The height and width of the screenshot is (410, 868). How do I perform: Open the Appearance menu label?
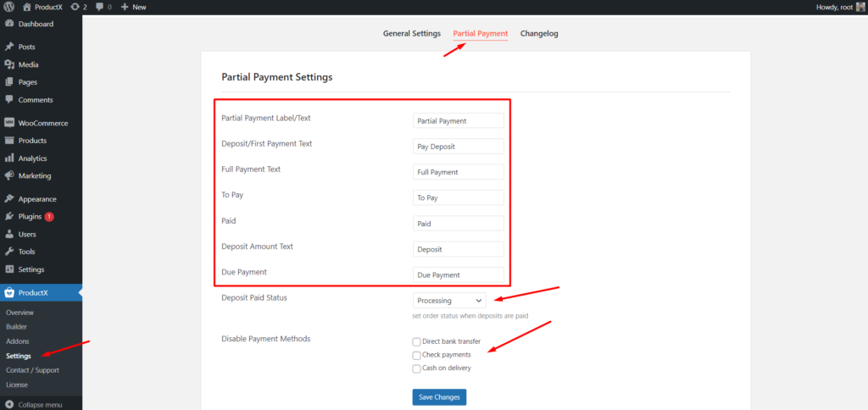point(37,199)
